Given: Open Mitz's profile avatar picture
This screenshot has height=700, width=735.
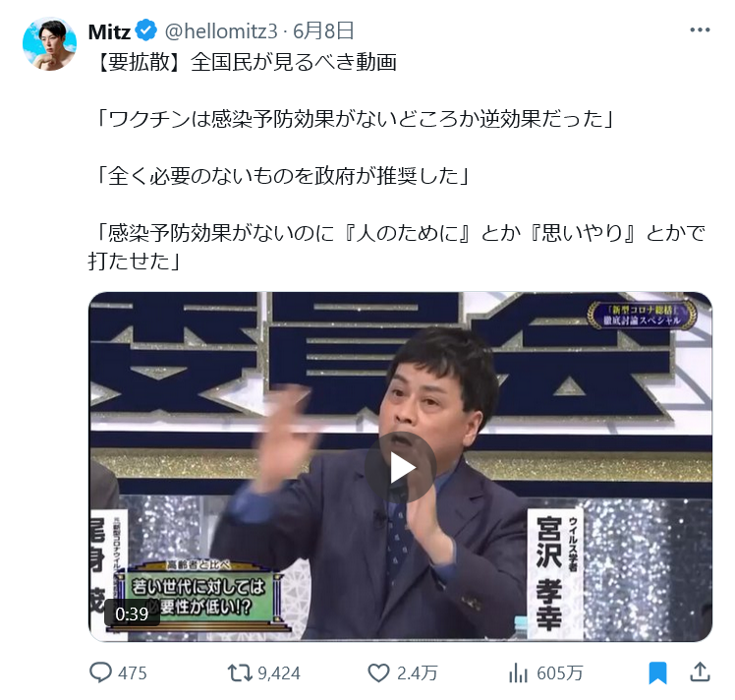Looking at the screenshot, I should coord(50,44).
